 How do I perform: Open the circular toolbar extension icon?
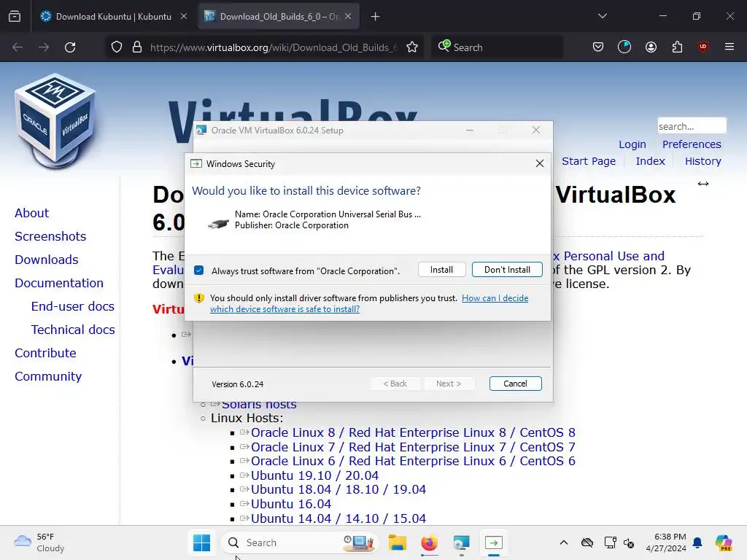[x=624, y=47]
